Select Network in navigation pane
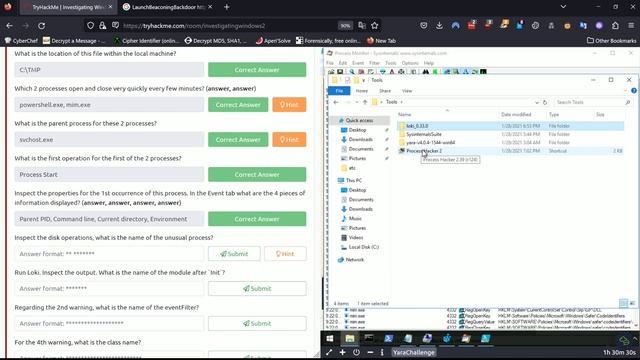Image resolution: width=640 pixels, height=360 pixels. pyautogui.click(x=354, y=260)
